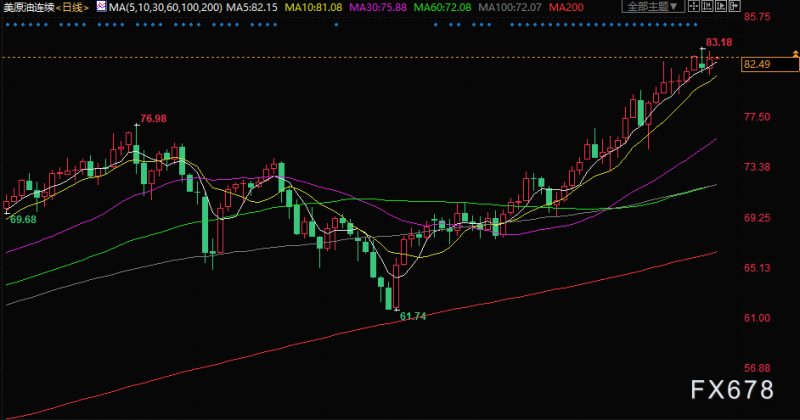Click the playback replay icon in toolbar
The image size is (800, 420).
pyautogui.click(x=721, y=6)
